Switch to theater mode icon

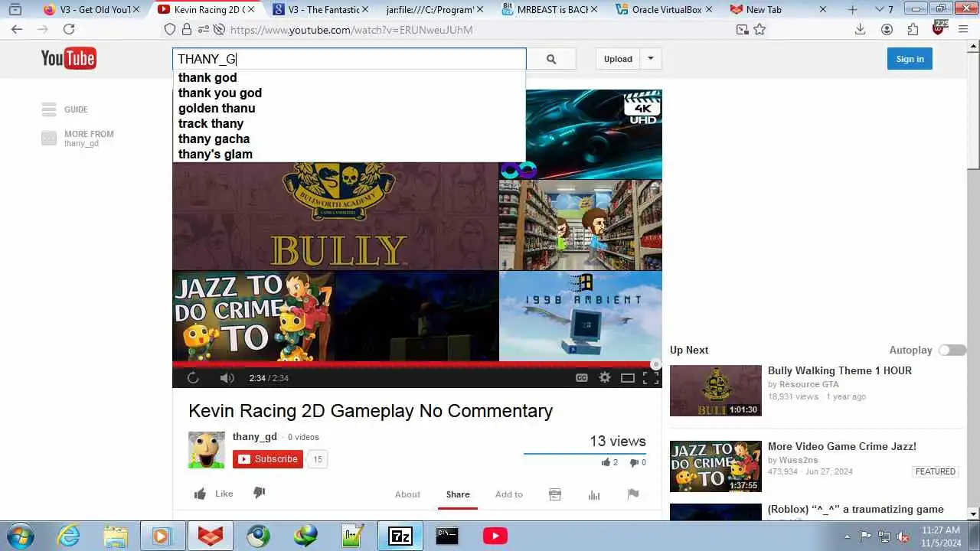(x=628, y=377)
